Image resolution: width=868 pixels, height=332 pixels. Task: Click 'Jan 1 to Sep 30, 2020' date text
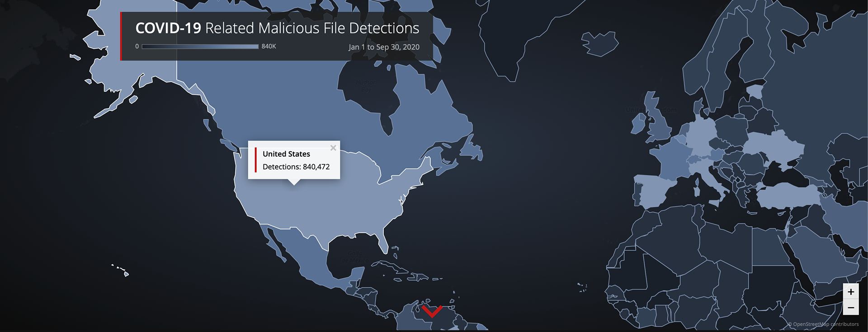(x=384, y=47)
